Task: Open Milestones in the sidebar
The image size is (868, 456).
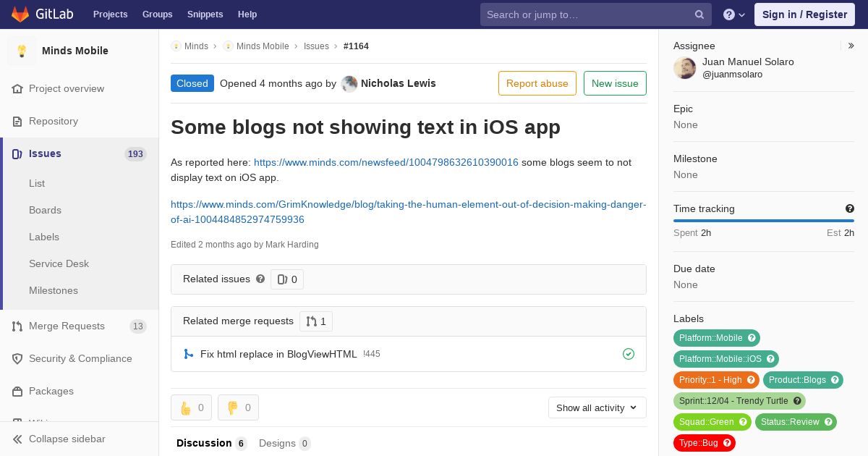Action: pyautogui.click(x=54, y=290)
